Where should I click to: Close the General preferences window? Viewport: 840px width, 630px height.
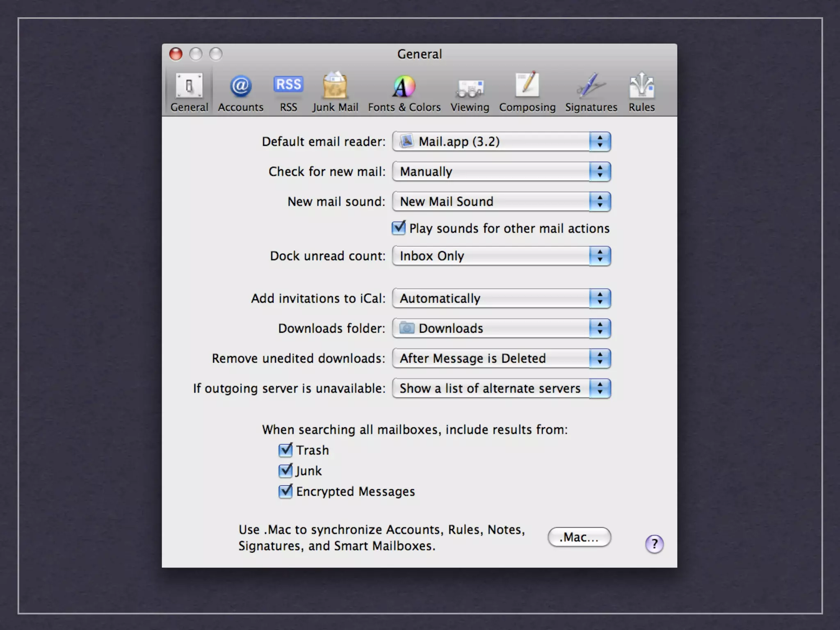176,54
